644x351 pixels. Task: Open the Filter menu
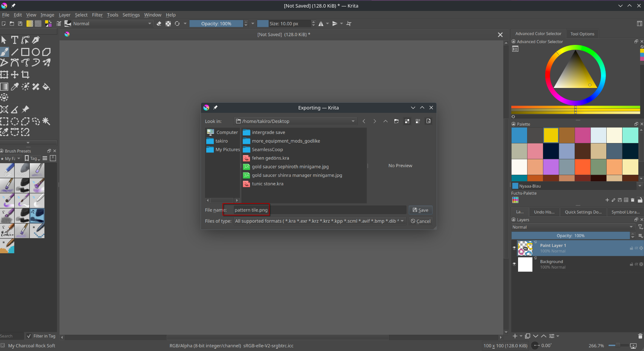(97, 15)
